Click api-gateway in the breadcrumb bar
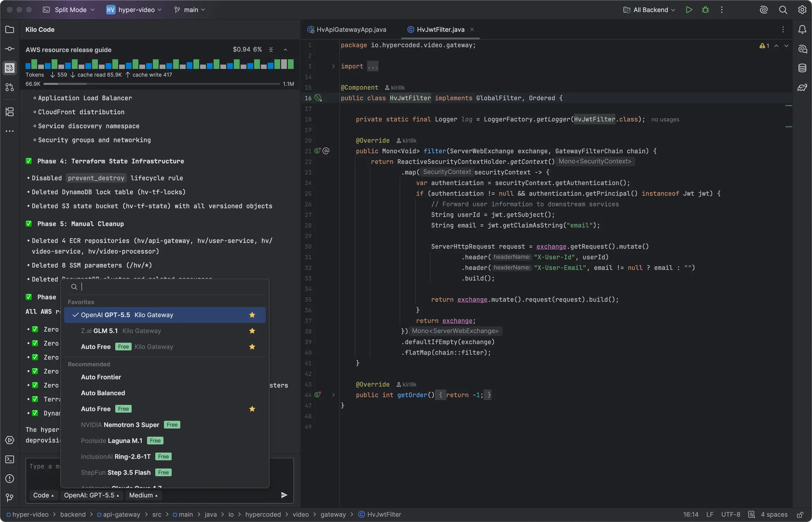812x522 pixels. [x=119, y=515]
